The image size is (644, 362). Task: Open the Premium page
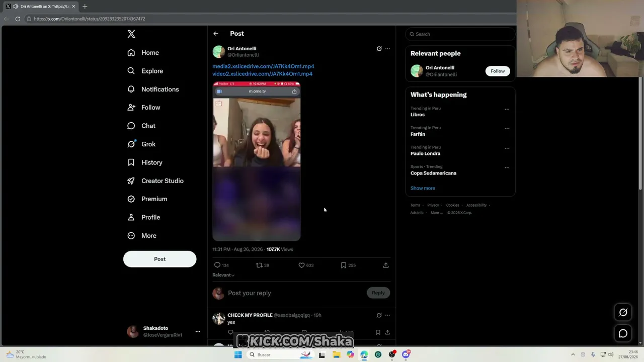click(x=147, y=199)
